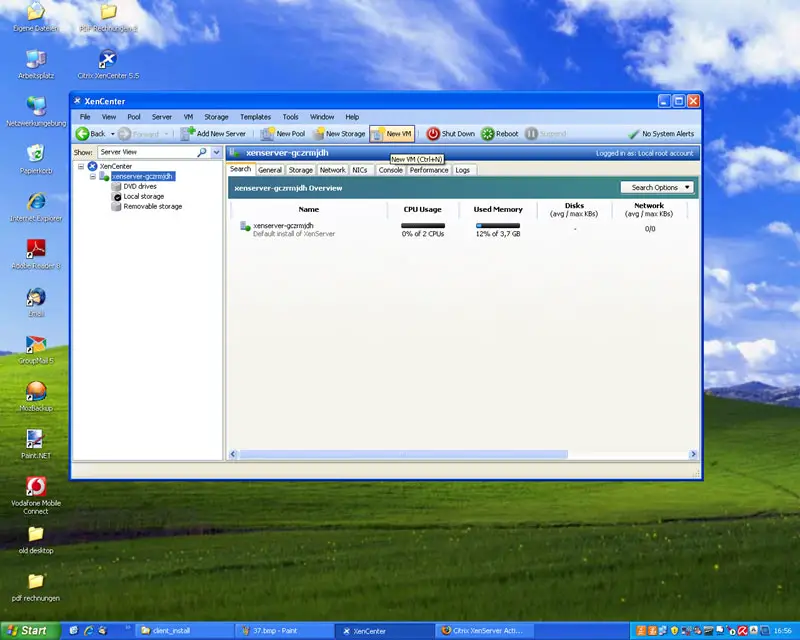Click the green Reboot icon
Screen dimensions: 800x640
[488, 134]
